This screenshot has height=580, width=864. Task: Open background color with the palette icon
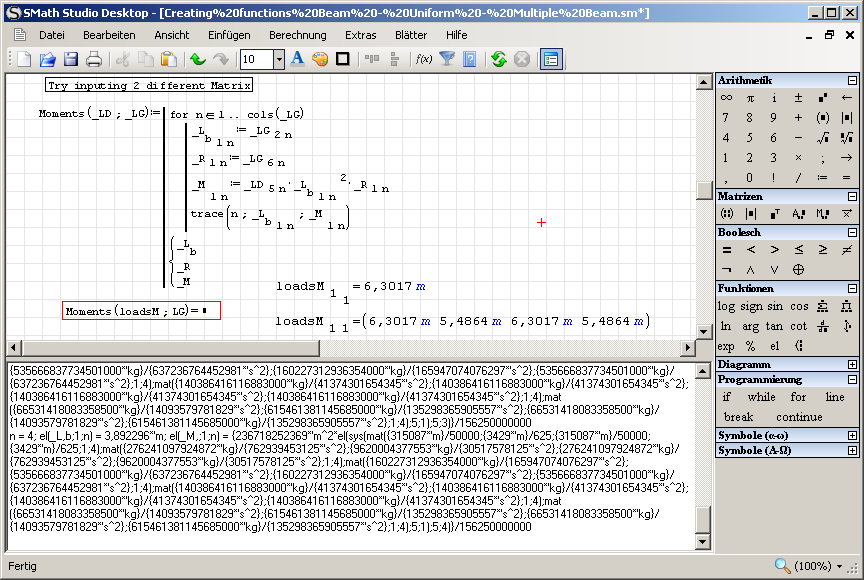click(x=320, y=60)
